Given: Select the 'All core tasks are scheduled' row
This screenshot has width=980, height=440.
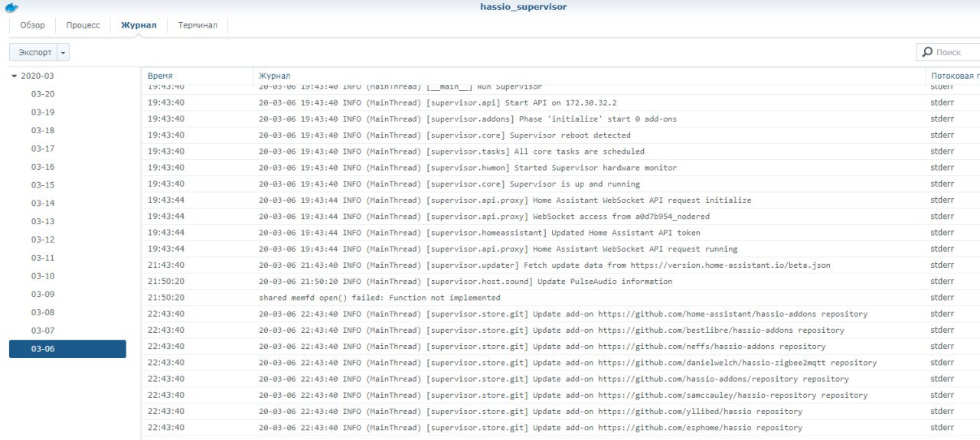Looking at the screenshot, I should coord(560,152).
